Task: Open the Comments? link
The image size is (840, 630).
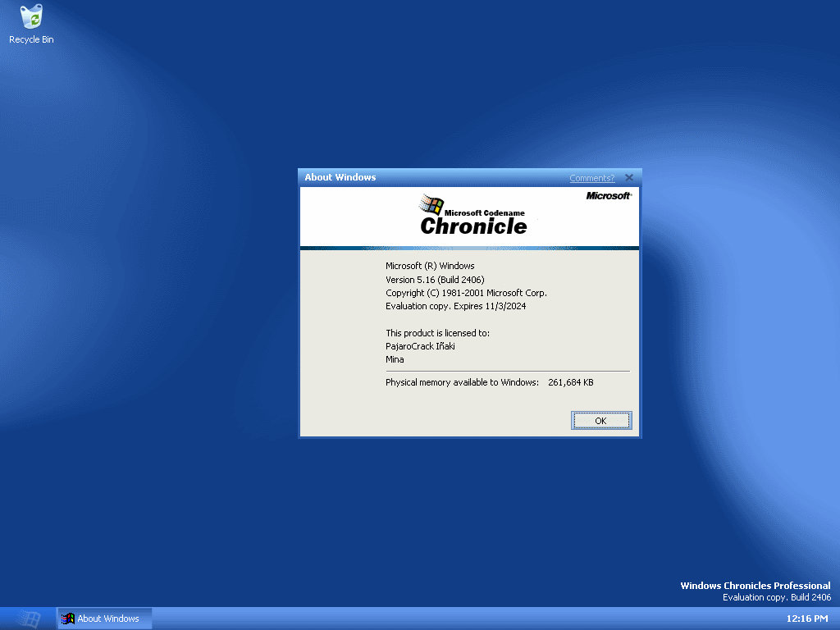Action: 591,177
